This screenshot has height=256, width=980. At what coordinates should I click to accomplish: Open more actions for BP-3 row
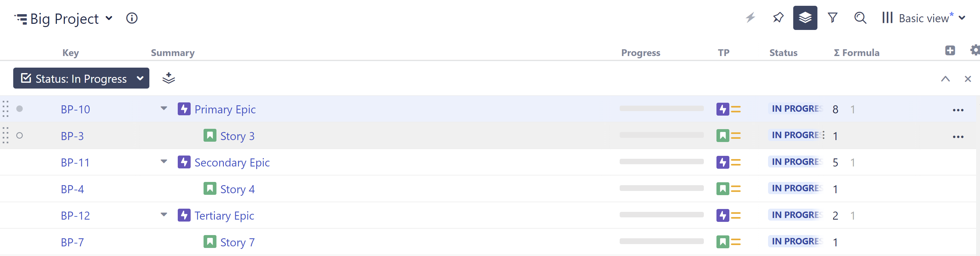click(x=957, y=137)
